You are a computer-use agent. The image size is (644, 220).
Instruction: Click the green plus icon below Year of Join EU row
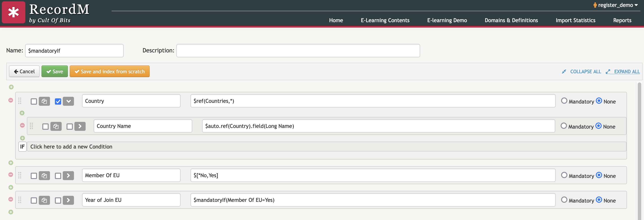11,212
